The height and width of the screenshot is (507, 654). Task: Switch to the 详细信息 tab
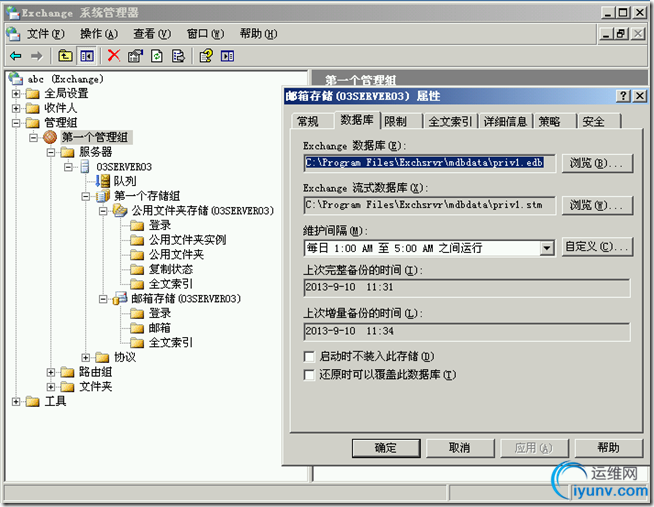click(505, 121)
